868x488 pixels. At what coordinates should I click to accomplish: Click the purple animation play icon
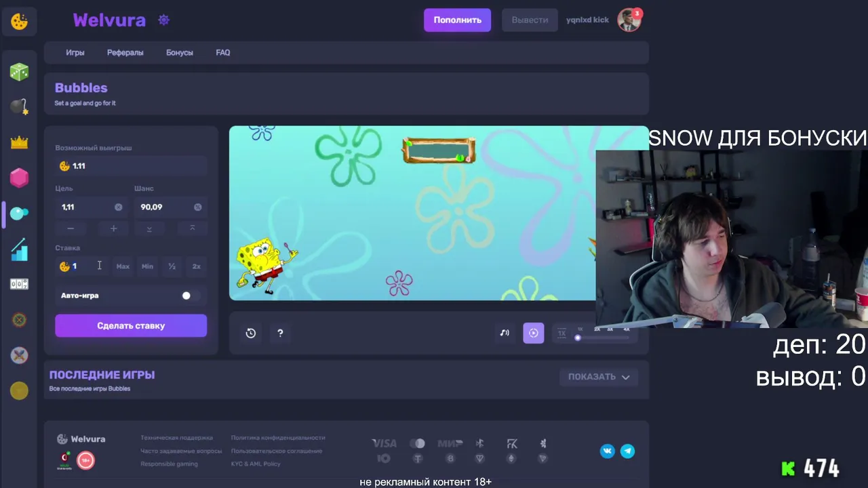(x=534, y=333)
